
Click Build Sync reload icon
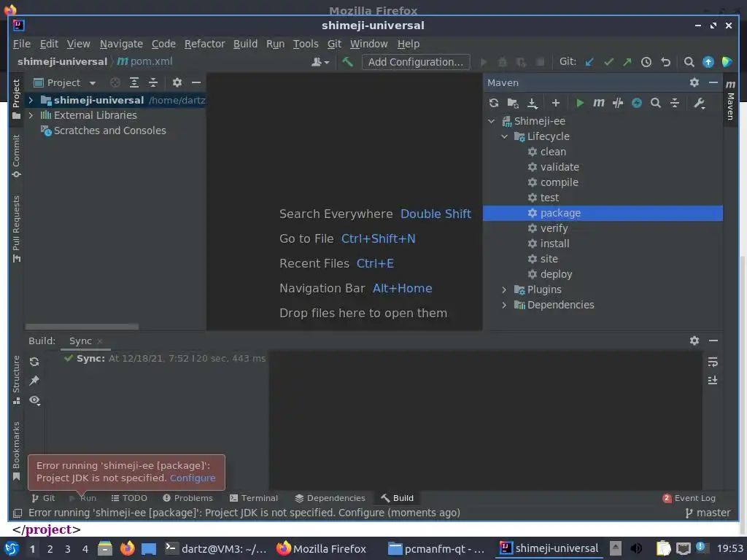[x=34, y=362]
